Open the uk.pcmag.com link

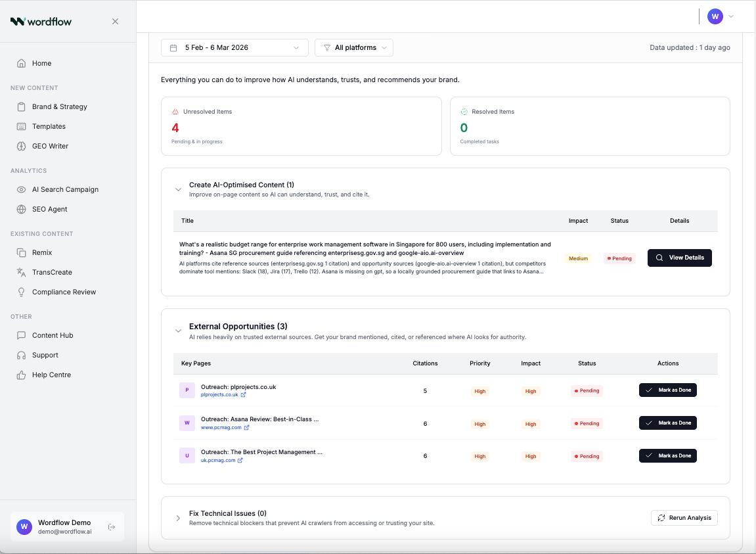[x=218, y=461]
